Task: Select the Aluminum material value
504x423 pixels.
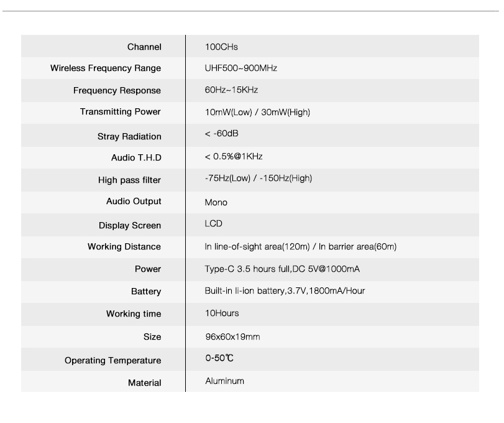Action: (x=225, y=381)
